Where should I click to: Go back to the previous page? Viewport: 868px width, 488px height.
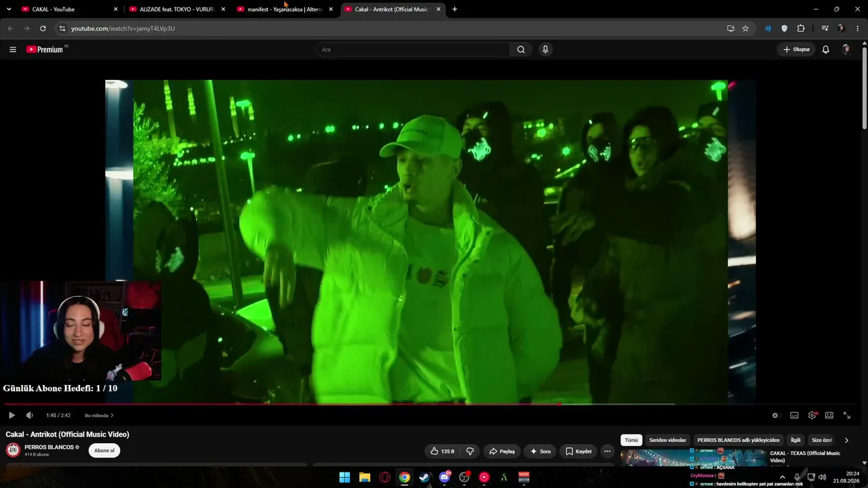tap(10, 28)
